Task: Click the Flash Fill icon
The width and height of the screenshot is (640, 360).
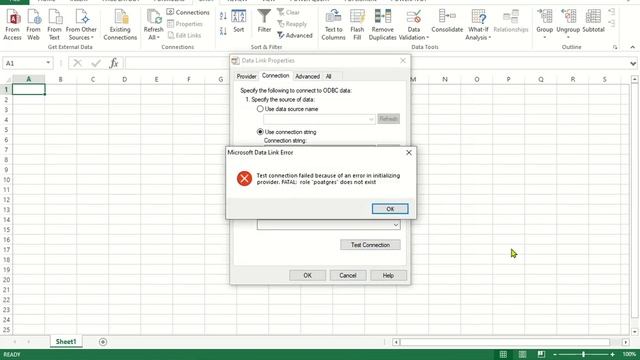Action: pyautogui.click(x=357, y=25)
